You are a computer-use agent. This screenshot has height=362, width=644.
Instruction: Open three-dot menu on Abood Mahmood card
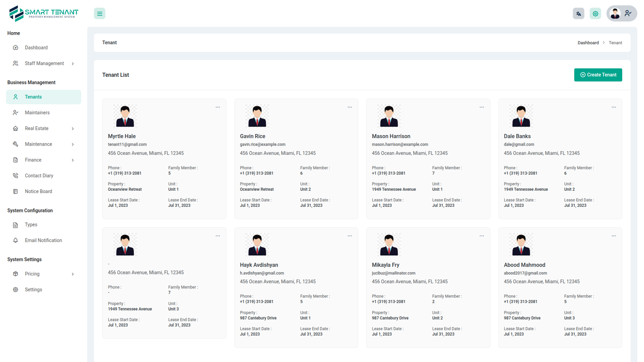pos(613,236)
